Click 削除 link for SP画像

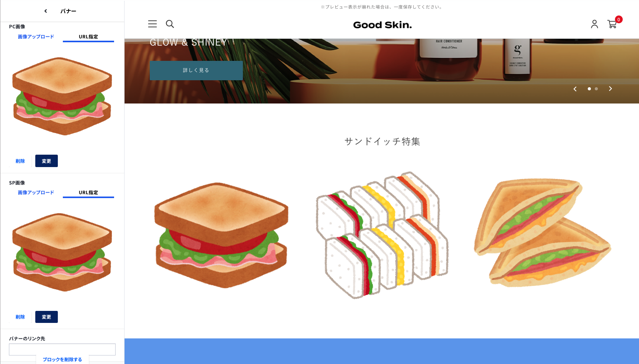[20, 317]
